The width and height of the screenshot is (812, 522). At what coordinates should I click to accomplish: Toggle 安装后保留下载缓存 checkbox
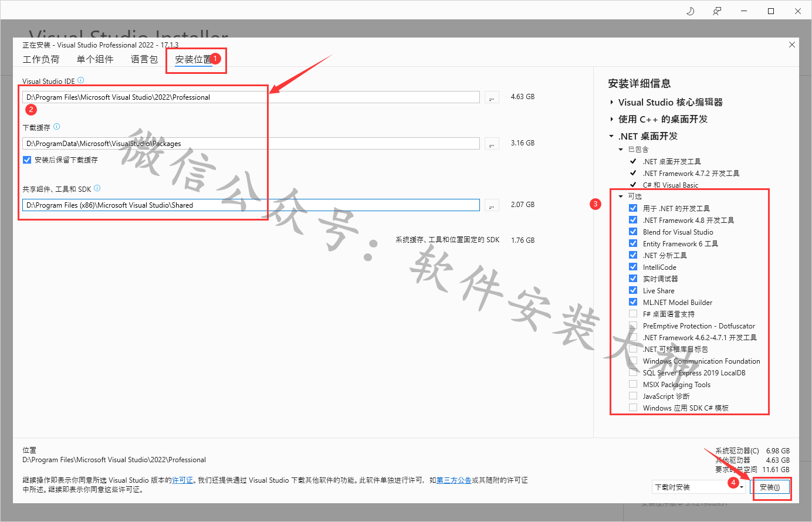tap(27, 160)
